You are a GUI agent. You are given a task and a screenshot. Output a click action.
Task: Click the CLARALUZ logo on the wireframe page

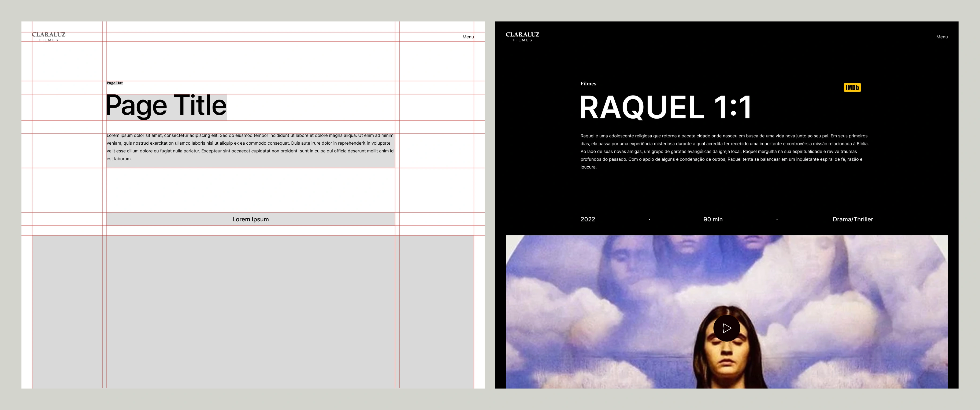pyautogui.click(x=49, y=37)
